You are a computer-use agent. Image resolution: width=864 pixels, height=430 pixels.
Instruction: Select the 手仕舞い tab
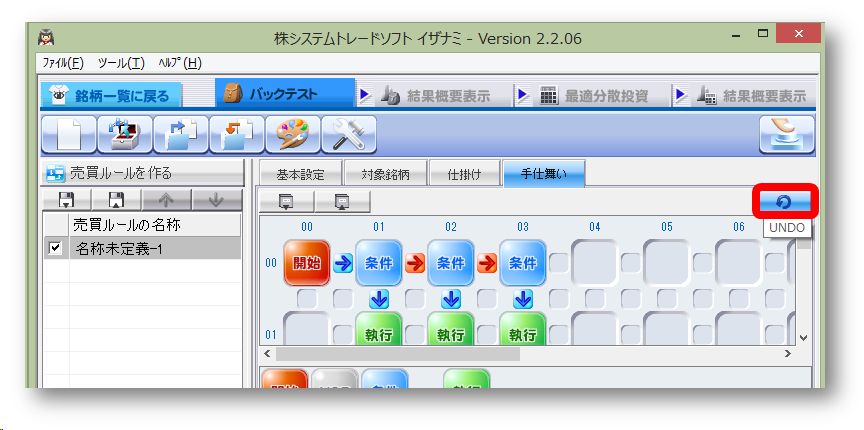pos(544,173)
